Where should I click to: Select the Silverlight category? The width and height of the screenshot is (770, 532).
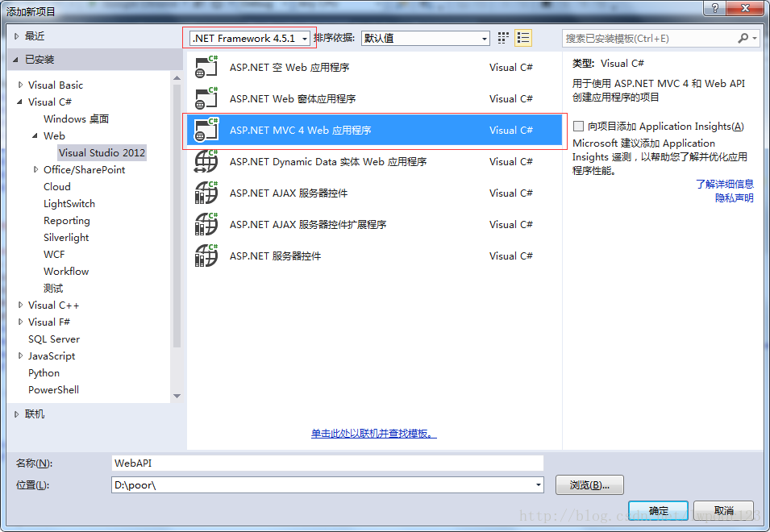click(x=66, y=238)
